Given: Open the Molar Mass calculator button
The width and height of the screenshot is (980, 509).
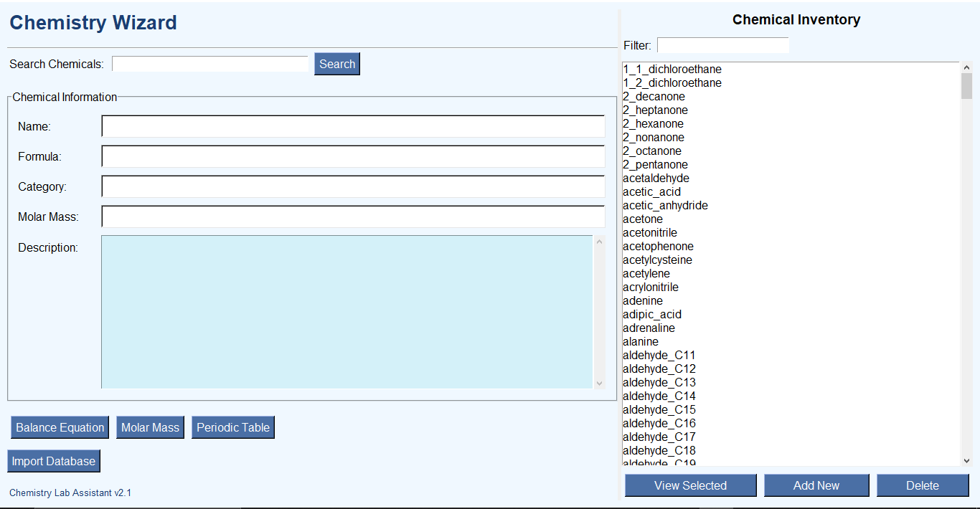Looking at the screenshot, I should pos(150,427).
